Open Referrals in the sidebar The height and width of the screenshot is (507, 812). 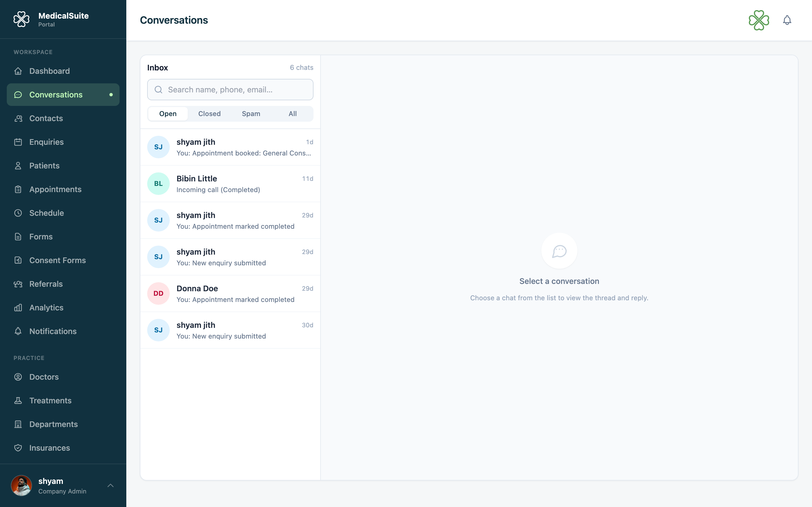tap(63, 284)
